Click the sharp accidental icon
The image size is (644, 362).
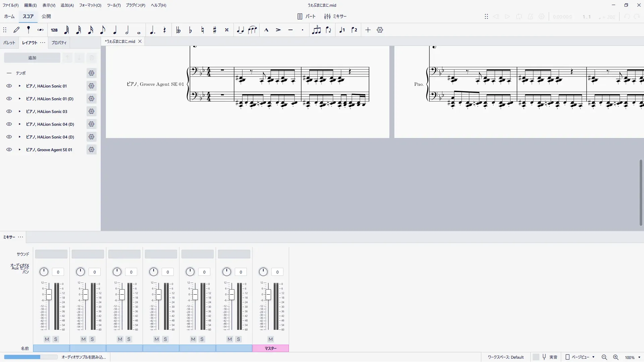click(215, 30)
